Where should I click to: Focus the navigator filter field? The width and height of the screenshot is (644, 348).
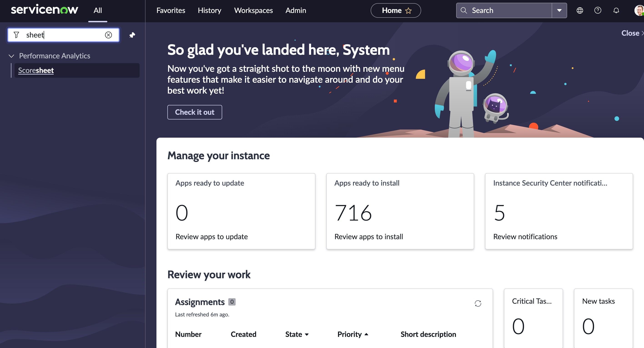click(63, 35)
